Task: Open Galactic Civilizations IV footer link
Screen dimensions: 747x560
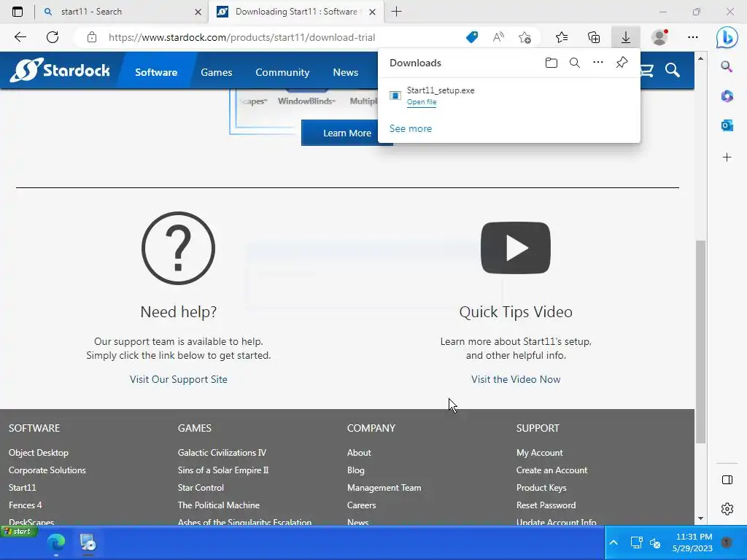Action: 222,453
